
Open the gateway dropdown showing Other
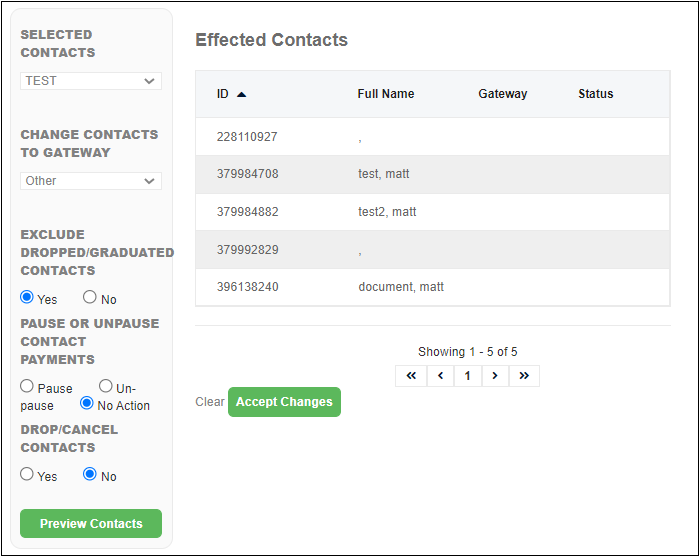91,181
